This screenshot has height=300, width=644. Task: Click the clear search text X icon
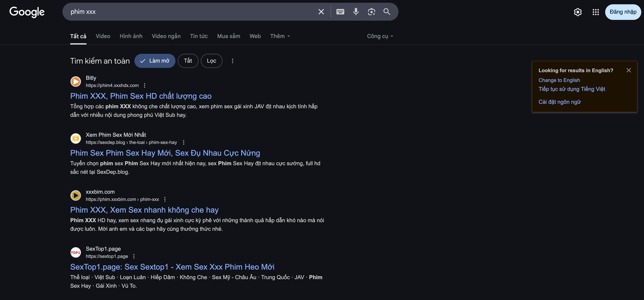point(321,12)
